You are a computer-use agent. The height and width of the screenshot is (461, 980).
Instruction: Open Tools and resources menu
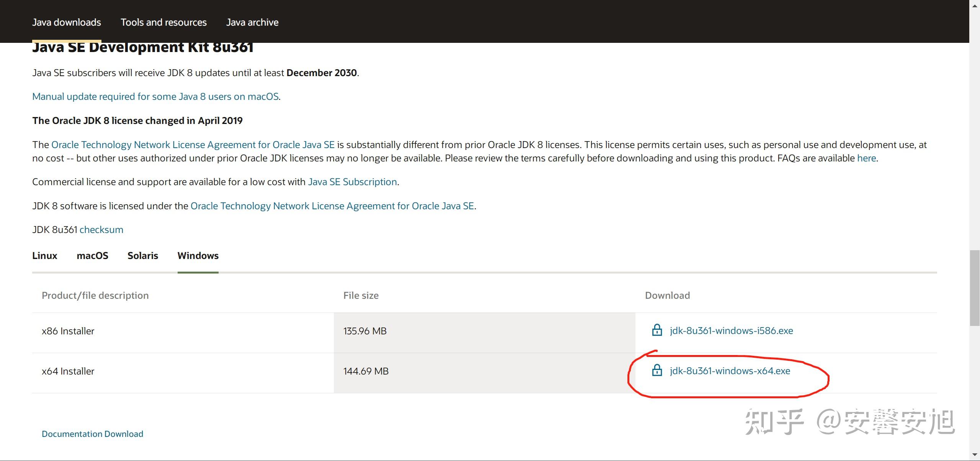pos(163,22)
